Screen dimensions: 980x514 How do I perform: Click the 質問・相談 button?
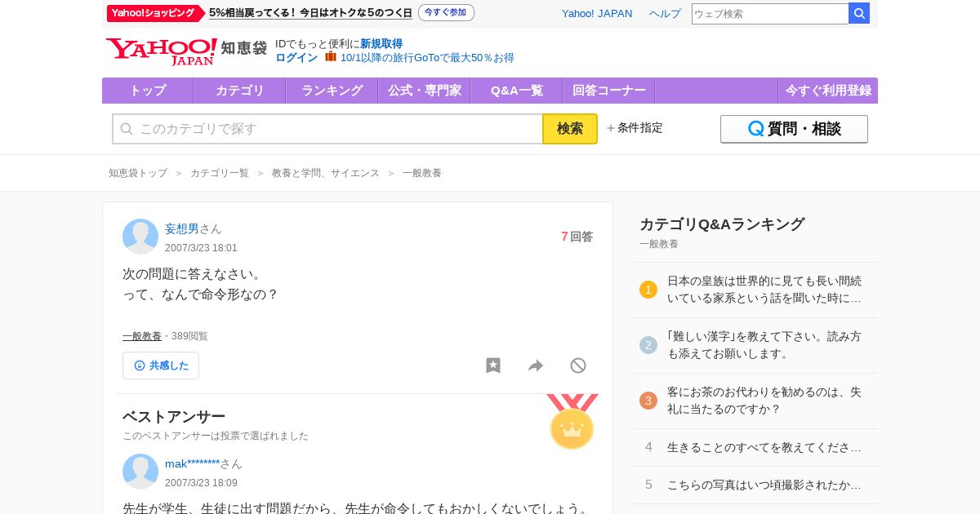(x=794, y=129)
